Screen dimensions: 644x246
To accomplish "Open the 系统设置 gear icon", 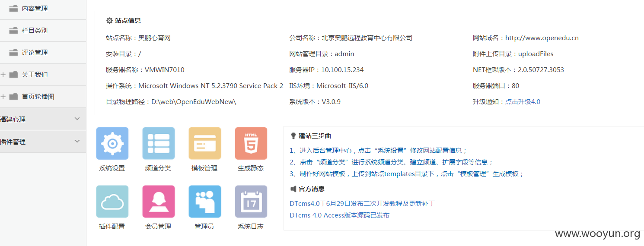I will (112, 143).
